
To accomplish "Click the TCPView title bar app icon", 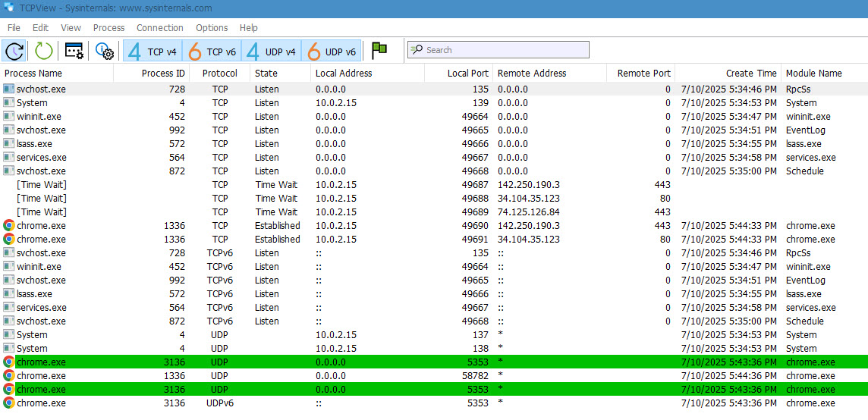I will tap(8, 8).
